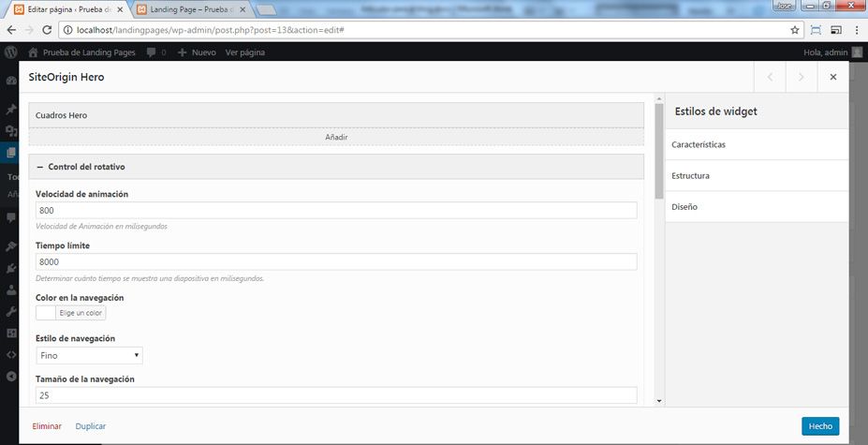Viewport: 868px width, 445px height.
Task: Open Ver página in admin bar
Action: (x=244, y=52)
